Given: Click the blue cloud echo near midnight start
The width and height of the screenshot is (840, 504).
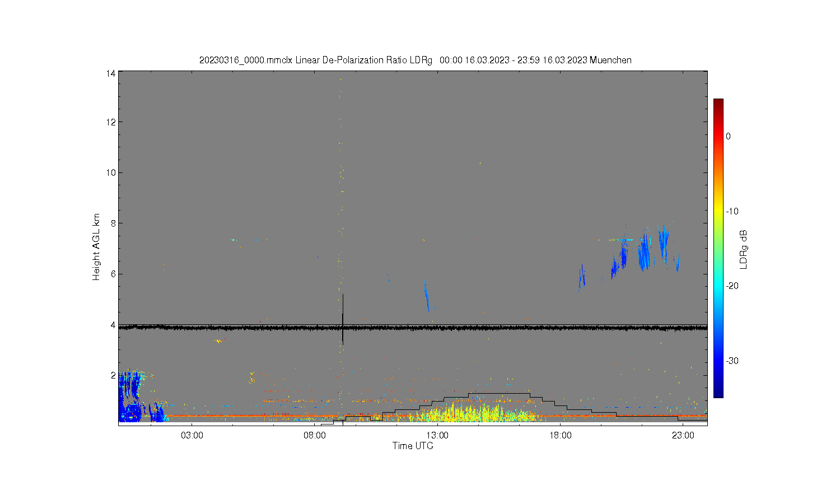Looking at the screenshot, I should (133, 396).
